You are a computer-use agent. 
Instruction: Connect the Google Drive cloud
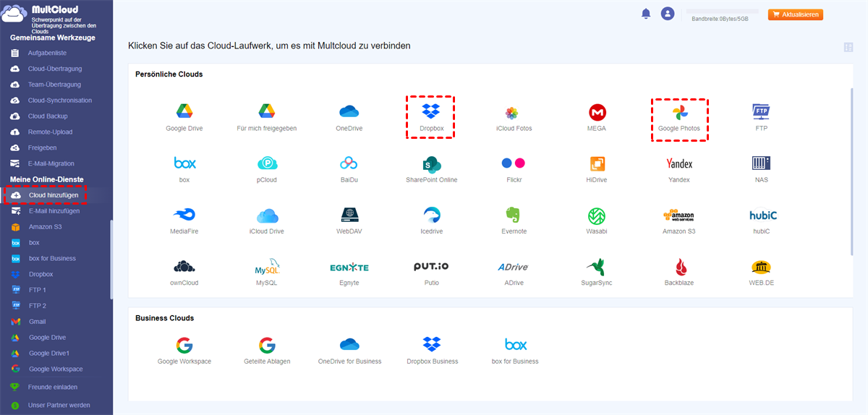click(x=184, y=112)
